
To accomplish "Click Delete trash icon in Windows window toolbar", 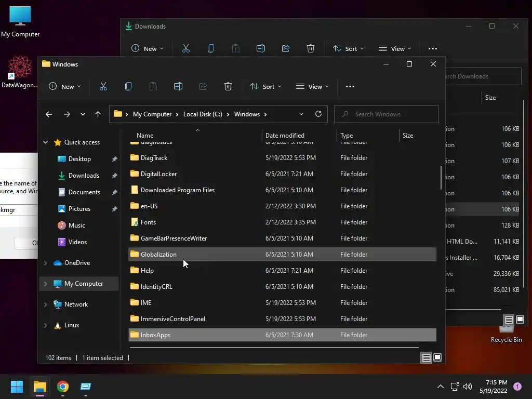I will pos(228,87).
